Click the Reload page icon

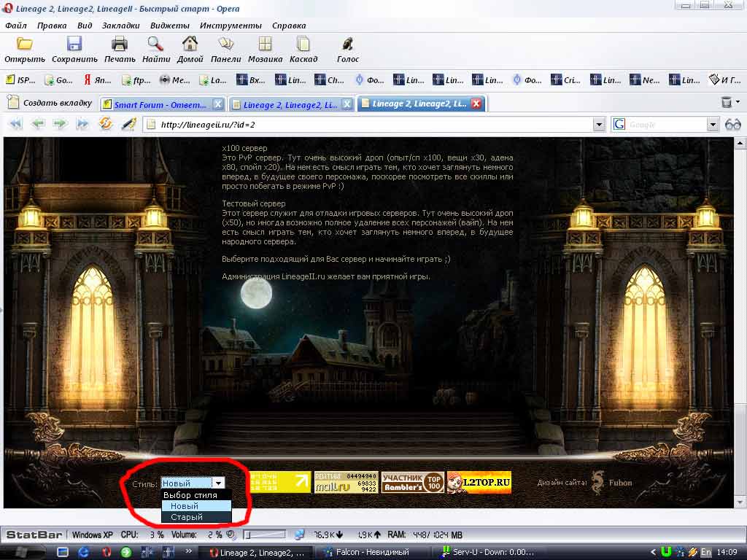(105, 124)
